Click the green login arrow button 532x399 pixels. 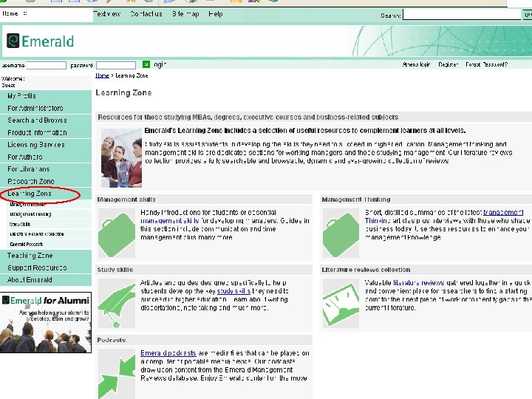(146, 64)
